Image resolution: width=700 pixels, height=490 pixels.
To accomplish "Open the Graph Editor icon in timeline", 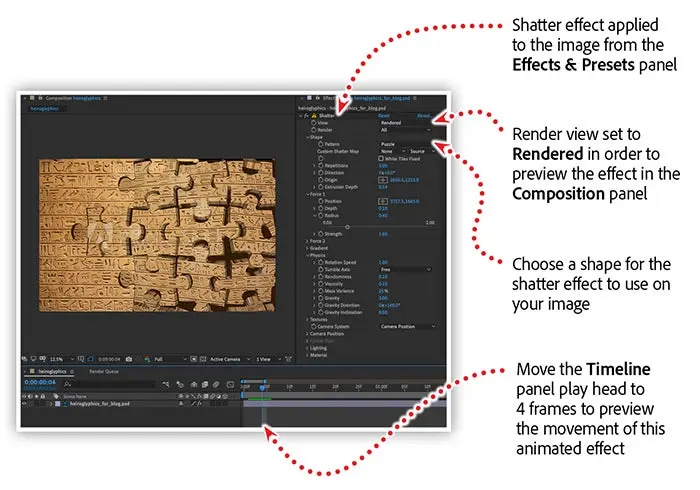I will pyautogui.click(x=230, y=384).
